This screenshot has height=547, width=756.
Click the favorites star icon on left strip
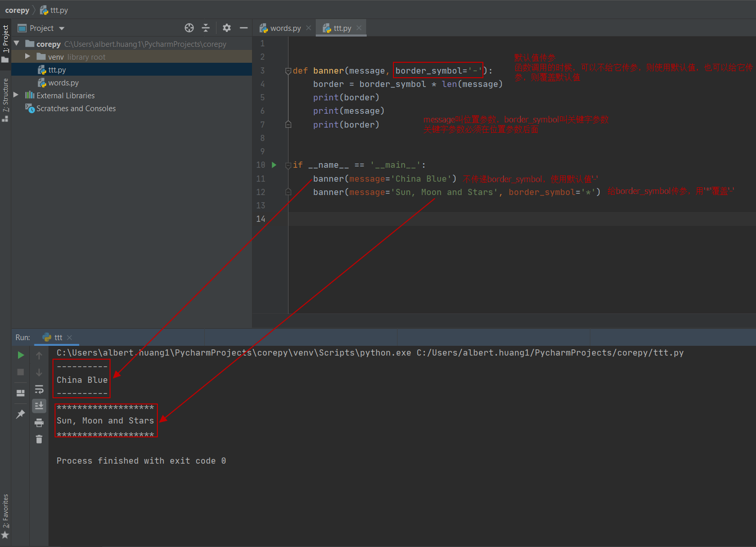pos(5,535)
